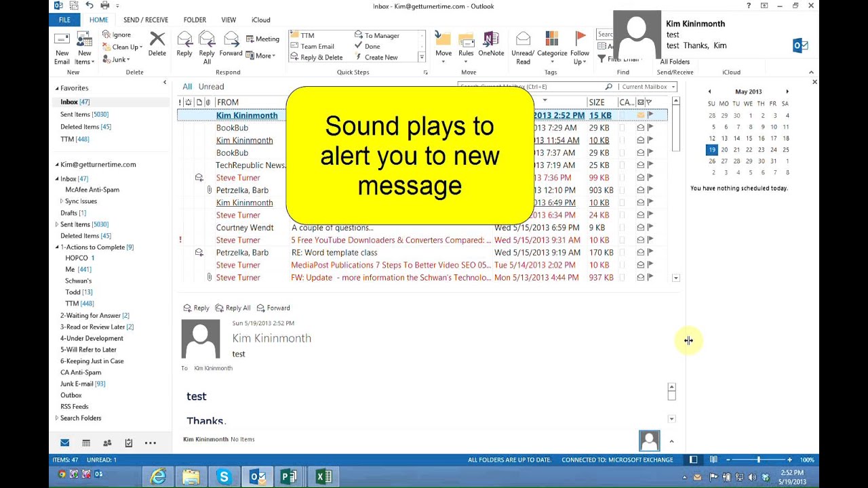Reply with a Meeting request
868x488 pixels.
pyautogui.click(x=262, y=39)
